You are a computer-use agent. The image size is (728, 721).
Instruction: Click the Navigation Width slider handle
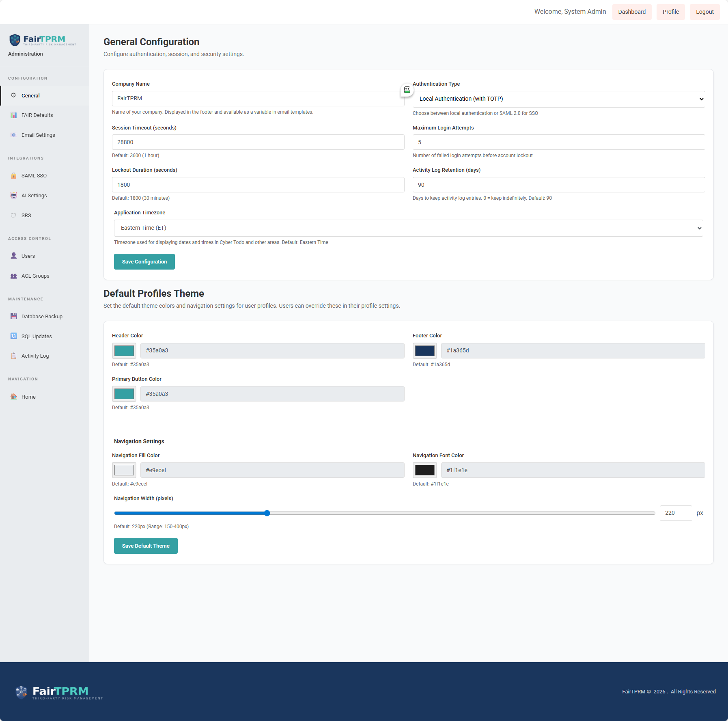click(267, 514)
